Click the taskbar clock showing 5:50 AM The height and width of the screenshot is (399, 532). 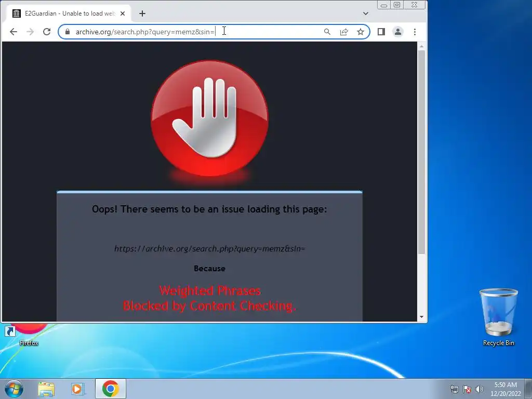tap(506, 389)
